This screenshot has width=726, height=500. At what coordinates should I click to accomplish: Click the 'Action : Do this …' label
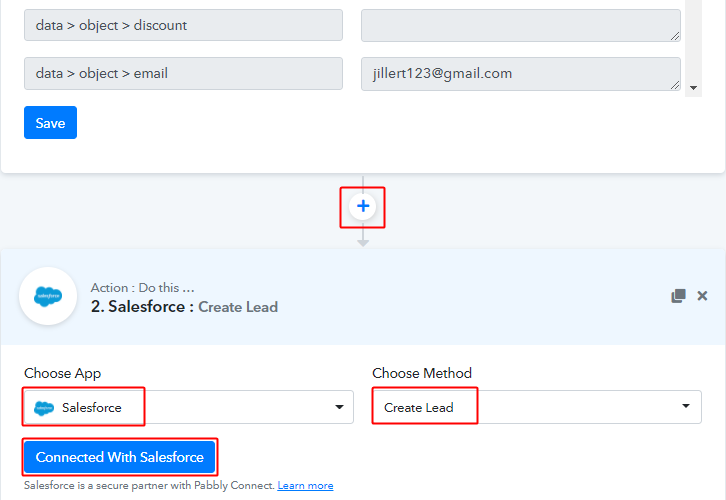(x=143, y=288)
